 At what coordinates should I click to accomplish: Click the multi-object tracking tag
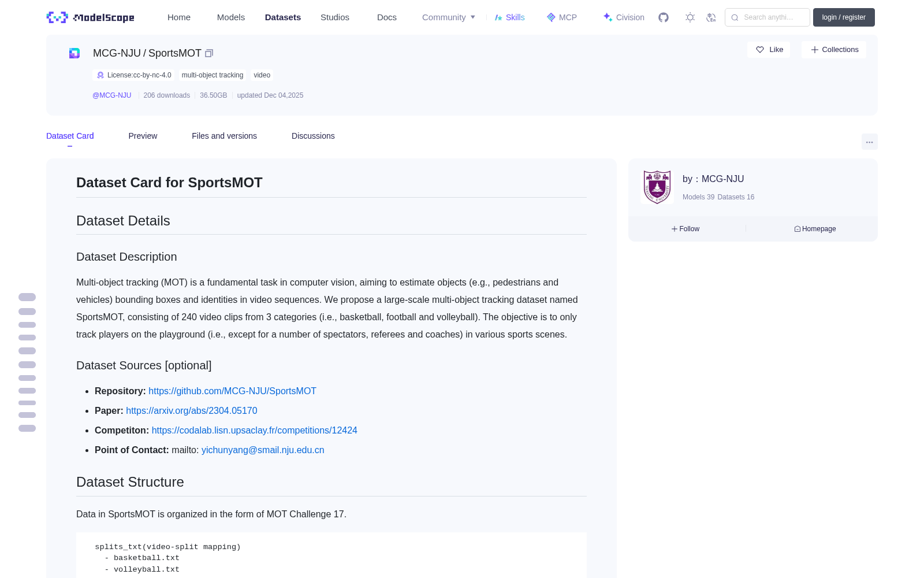pos(213,75)
